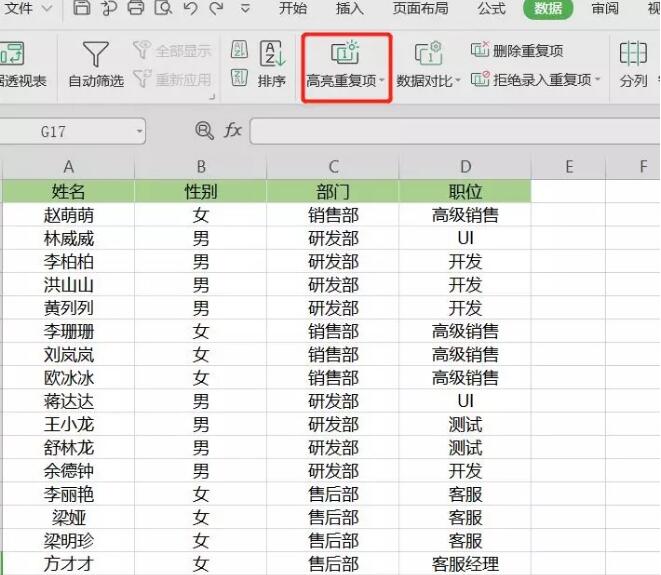Select the cell 李丽艳
661x575 pixels.
pyautogui.click(x=68, y=494)
